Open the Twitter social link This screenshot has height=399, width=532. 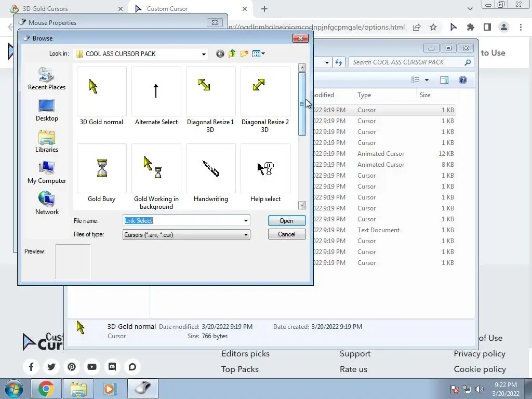(x=51, y=367)
